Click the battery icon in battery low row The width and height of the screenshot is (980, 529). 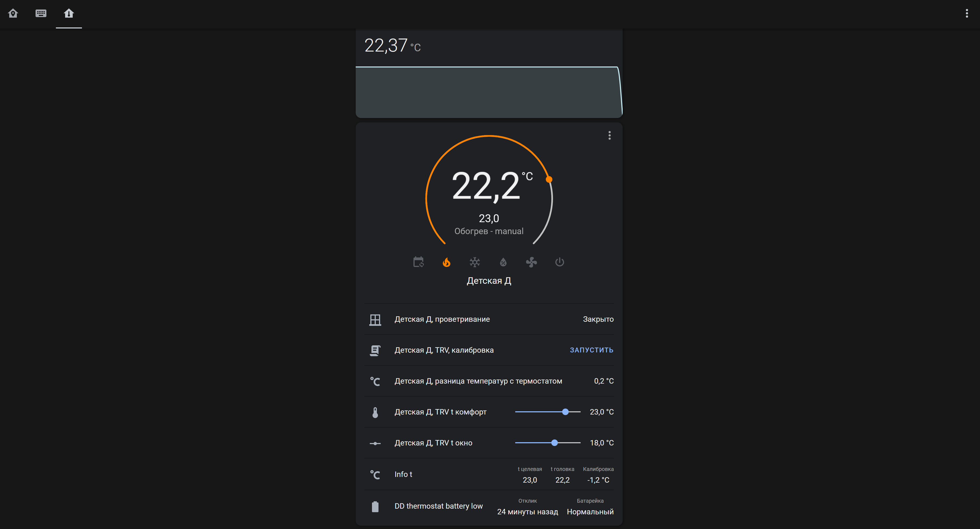(x=375, y=506)
